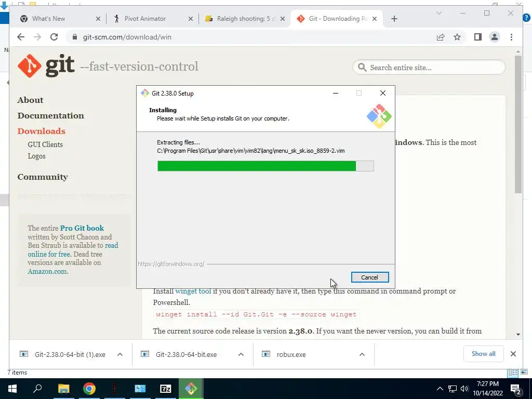Bookmark this page with star icon
Viewport: 532px width, 399px height.
pos(457,37)
